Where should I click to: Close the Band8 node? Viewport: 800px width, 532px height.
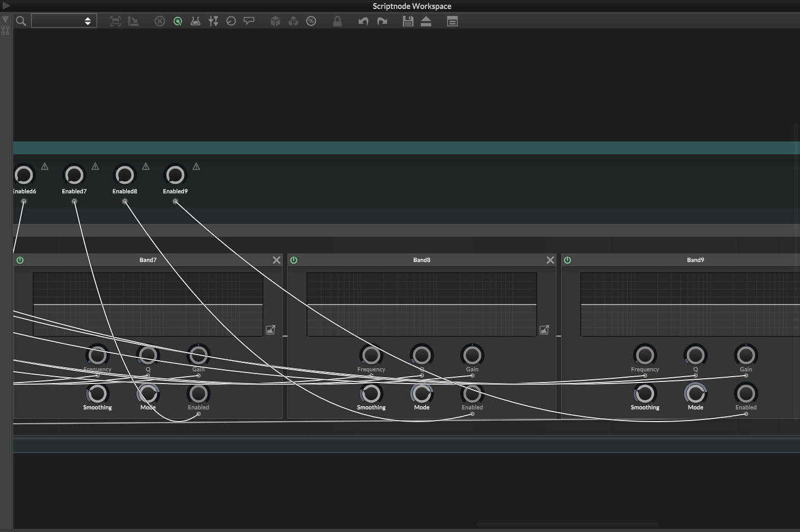click(x=550, y=260)
